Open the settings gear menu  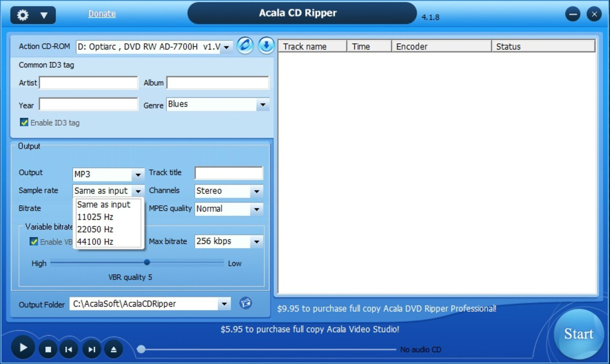[22, 15]
